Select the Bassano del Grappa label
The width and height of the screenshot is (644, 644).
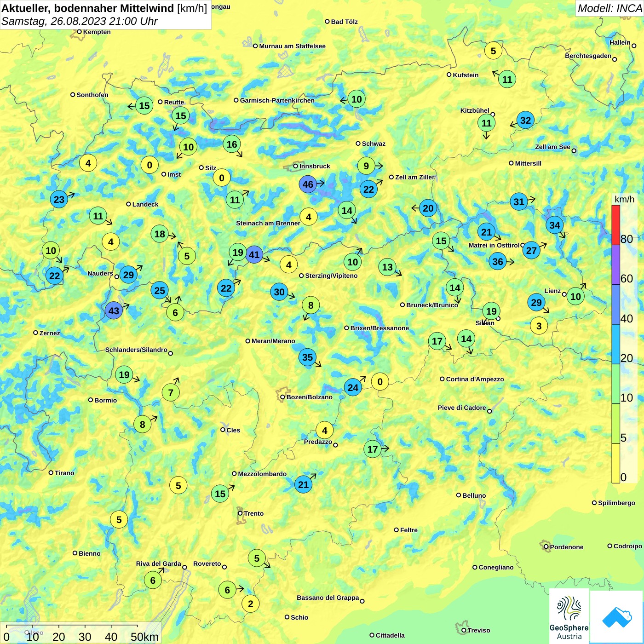[328, 598]
